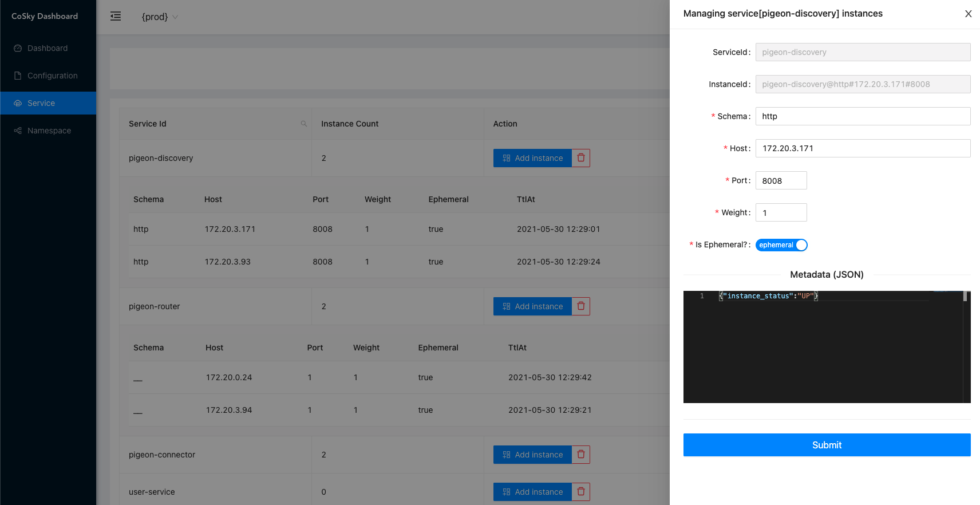This screenshot has height=505, width=980.
Task: Delete the pigeon-connector service with trash icon
Action: coord(581,455)
